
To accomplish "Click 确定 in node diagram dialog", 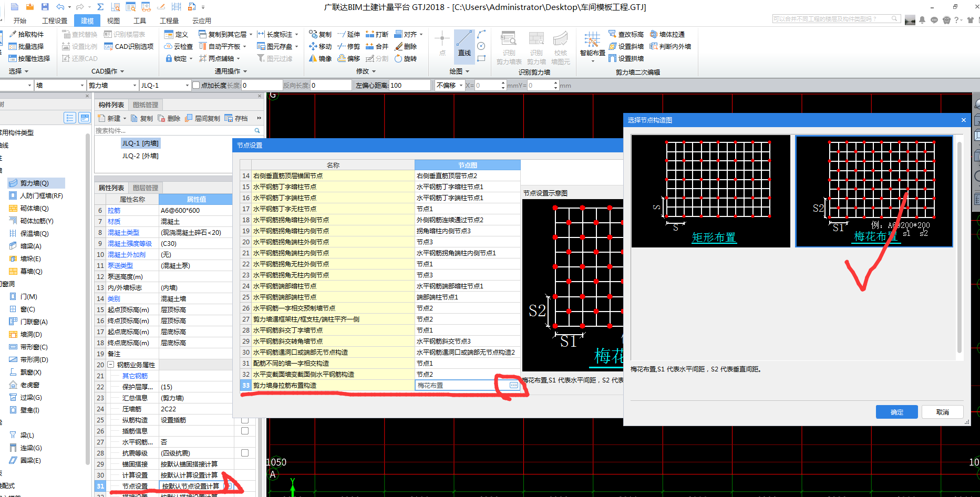I will (x=896, y=412).
